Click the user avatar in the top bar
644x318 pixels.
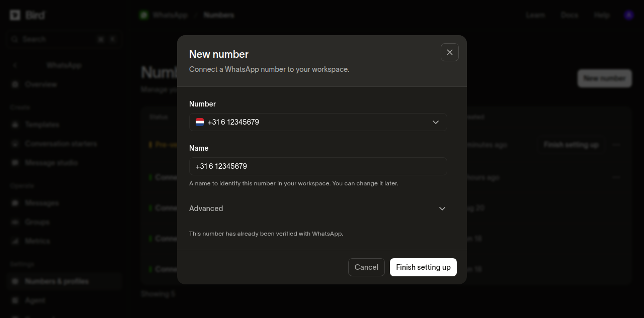click(629, 15)
